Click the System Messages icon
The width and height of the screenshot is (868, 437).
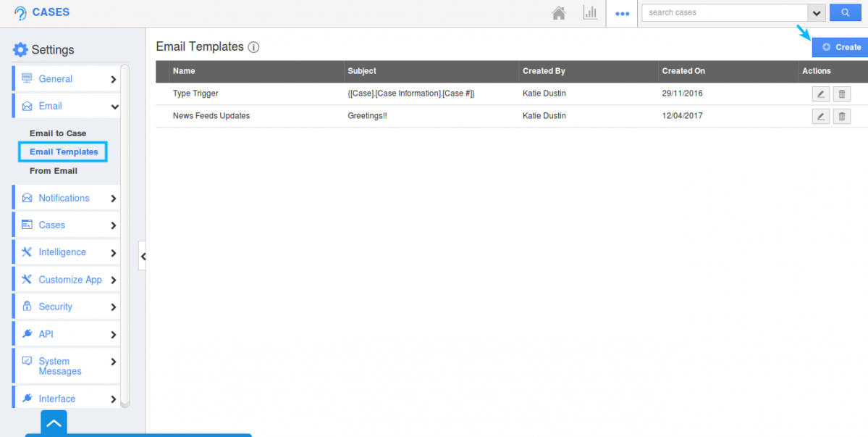[x=27, y=361]
